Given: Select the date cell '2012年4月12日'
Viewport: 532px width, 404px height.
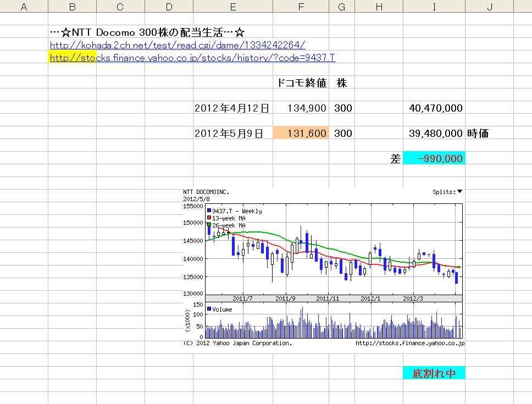Looking at the screenshot, I should coord(233,108).
